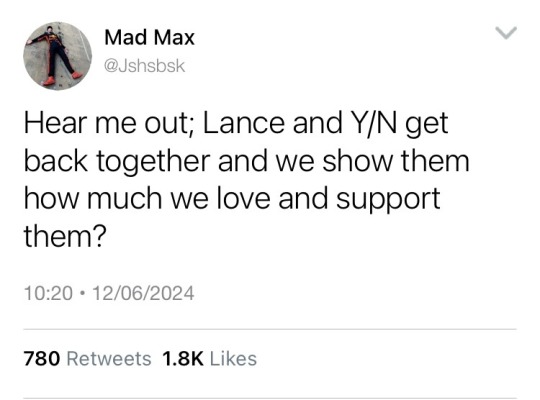This screenshot has height=400, width=540.
Task: Click the 10:20 timestamp
Action: (x=48, y=294)
